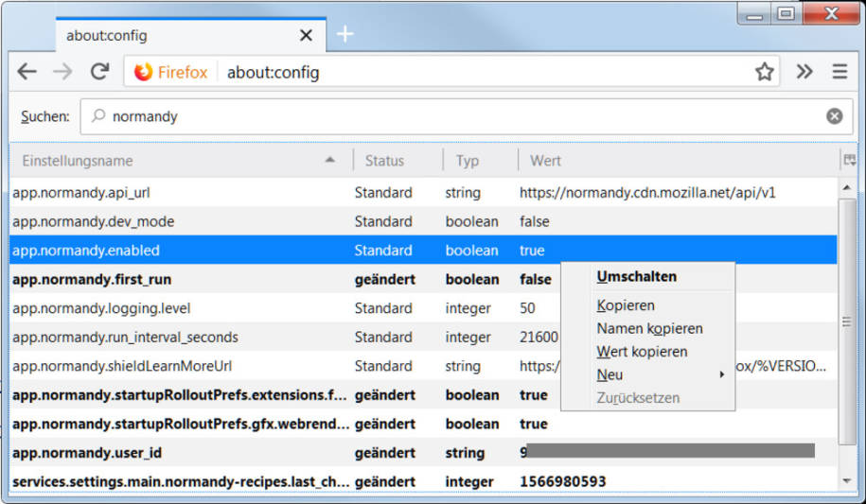Focus the Suchen search field

[x=467, y=116]
